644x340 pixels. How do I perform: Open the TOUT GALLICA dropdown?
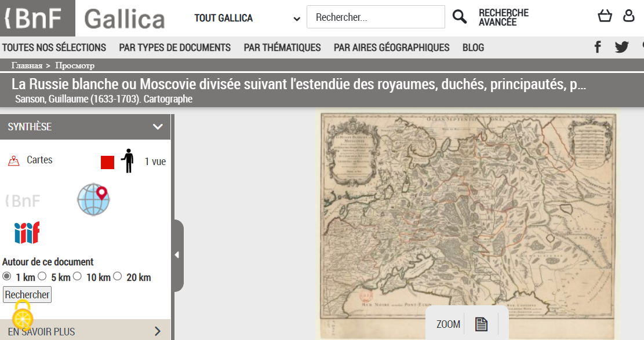click(x=247, y=18)
